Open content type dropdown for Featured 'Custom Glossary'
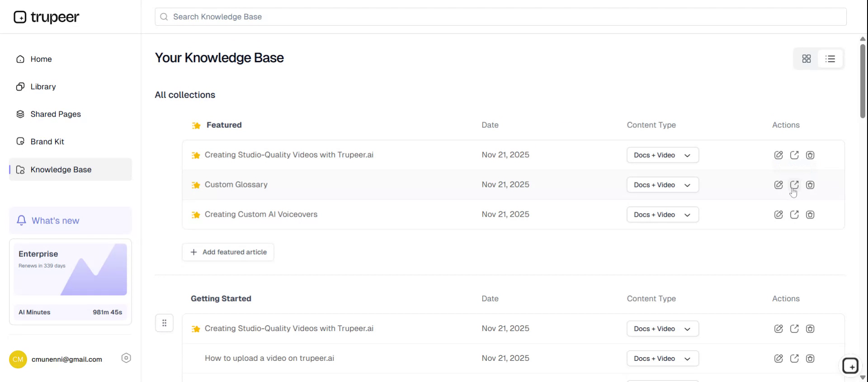This screenshot has width=868, height=382. (663, 185)
